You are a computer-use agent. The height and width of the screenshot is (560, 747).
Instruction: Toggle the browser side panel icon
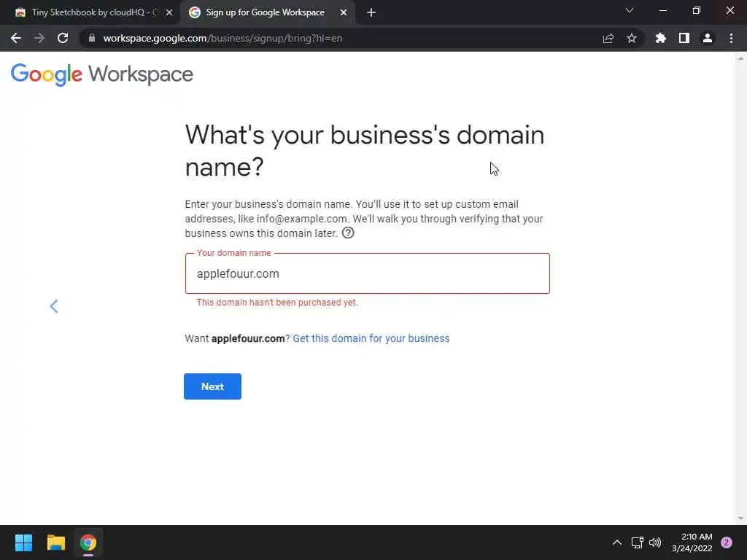(684, 38)
